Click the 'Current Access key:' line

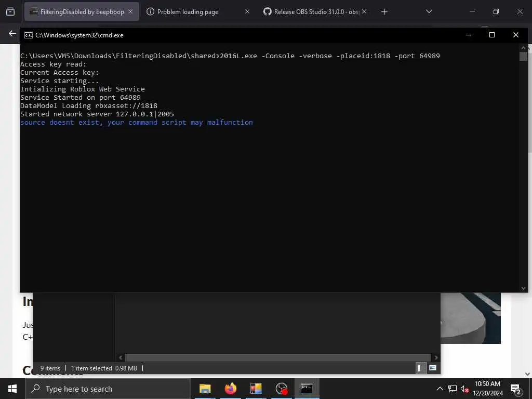coord(59,72)
